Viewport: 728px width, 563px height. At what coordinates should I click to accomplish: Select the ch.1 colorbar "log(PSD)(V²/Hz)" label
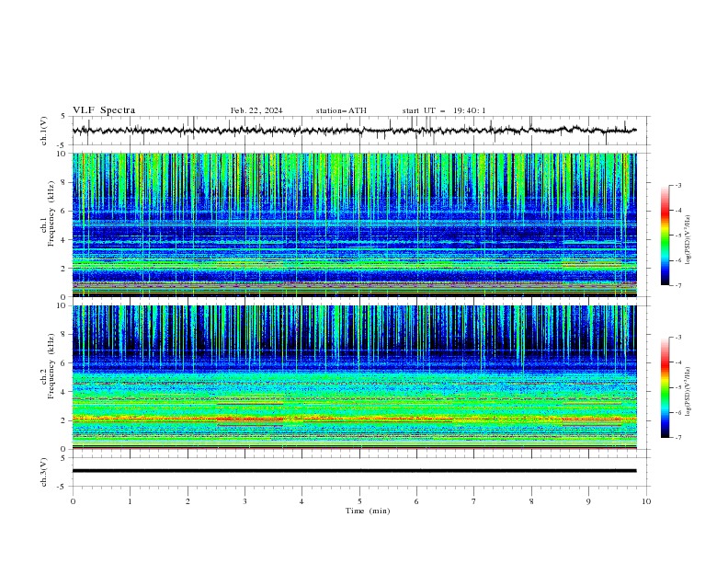(x=688, y=240)
